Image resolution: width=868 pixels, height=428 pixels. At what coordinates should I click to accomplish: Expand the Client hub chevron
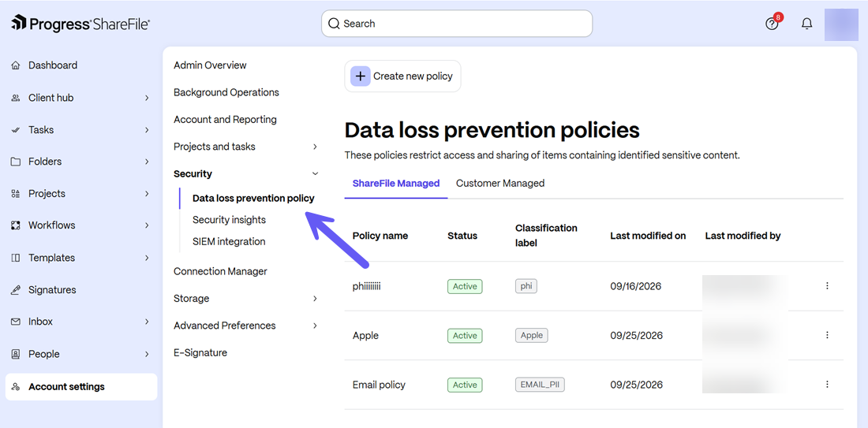pos(148,98)
